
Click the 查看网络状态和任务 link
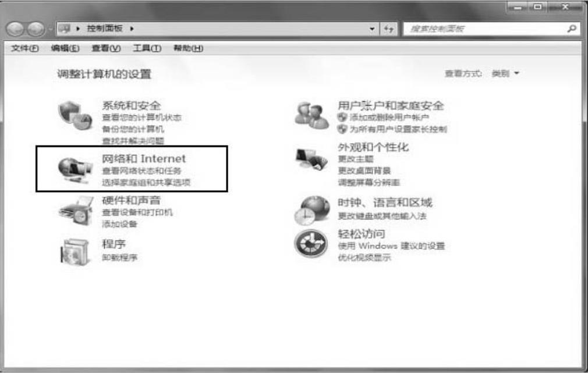click(141, 171)
